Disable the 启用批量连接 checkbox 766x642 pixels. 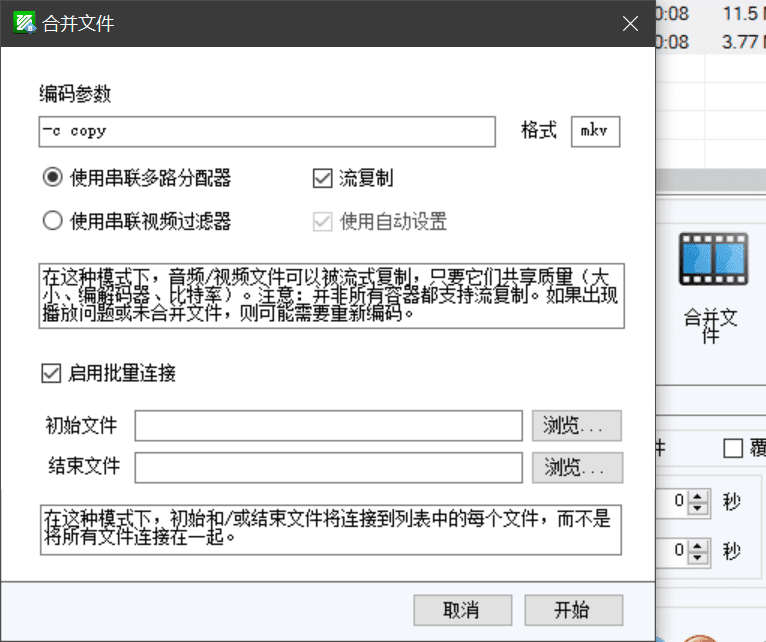[x=50, y=374]
